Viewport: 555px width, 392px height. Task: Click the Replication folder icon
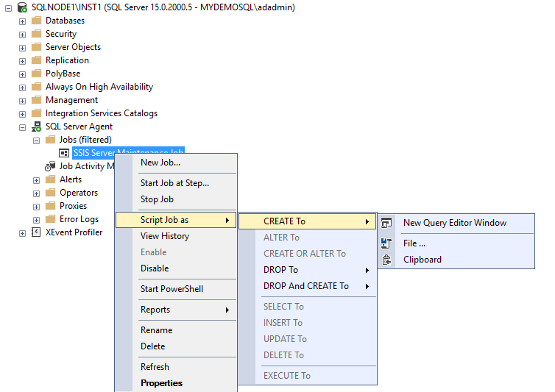coord(37,60)
